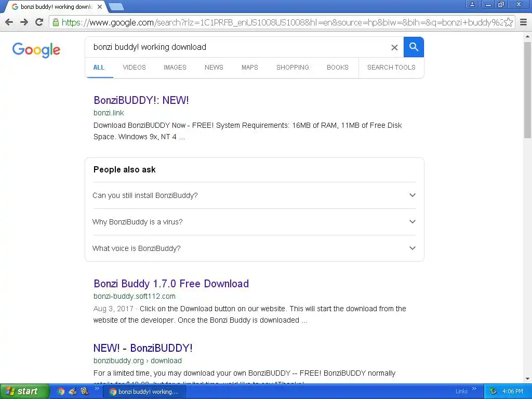Open 'Bonzi Buddy 1.7.0 Free Download' link

point(171,284)
